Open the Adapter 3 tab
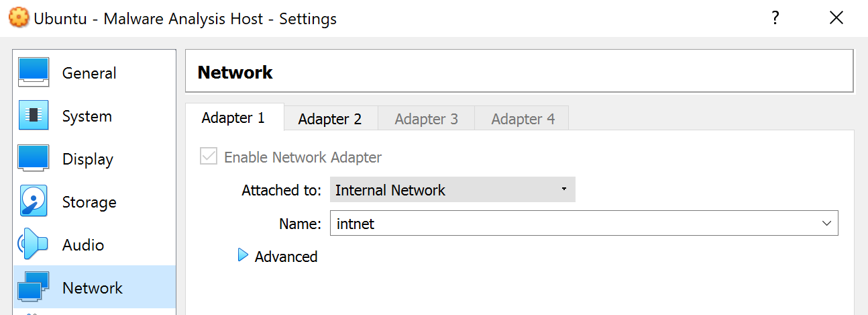The width and height of the screenshot is (868, 315). click(x=426, y=119)
